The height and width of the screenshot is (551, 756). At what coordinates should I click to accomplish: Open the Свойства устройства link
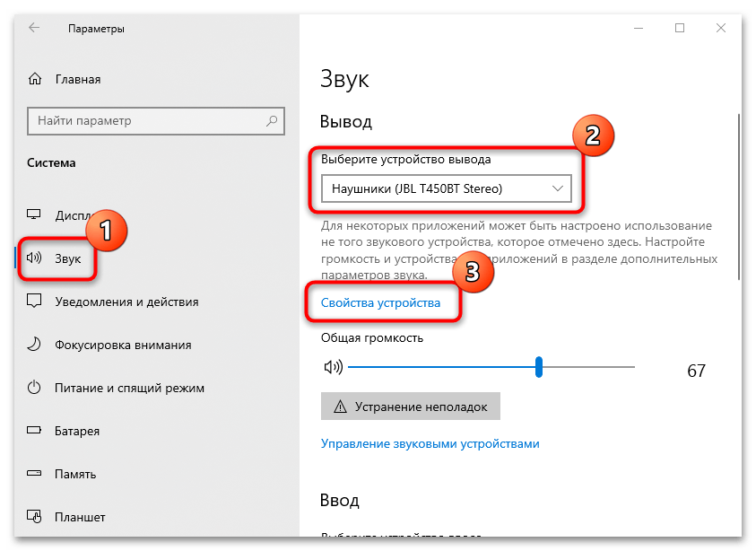pos(381,303)
